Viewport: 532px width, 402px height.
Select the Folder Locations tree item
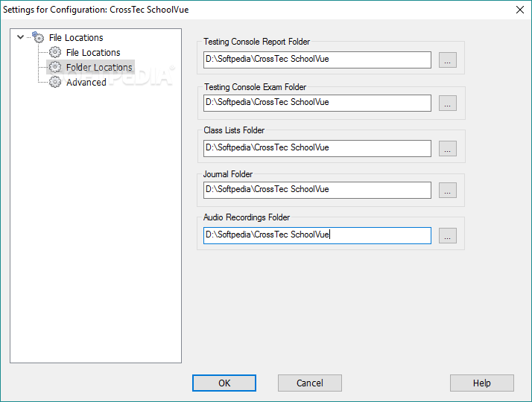pos(99,68)
